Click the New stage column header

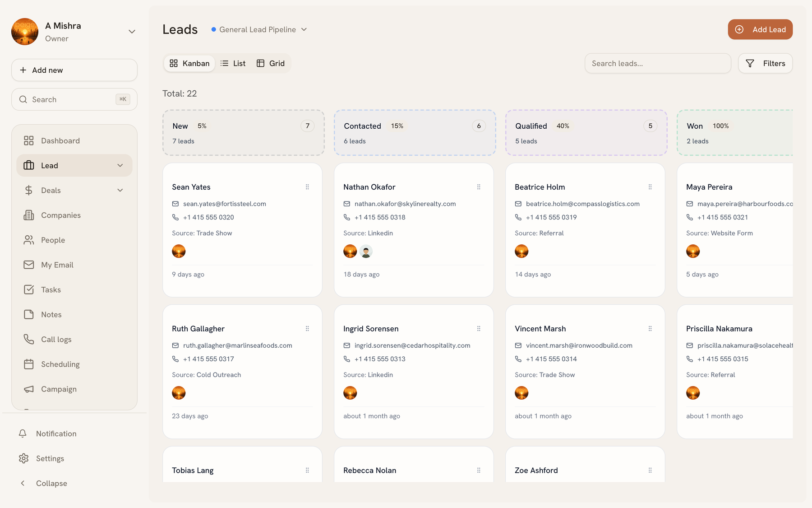pyautogui.click(x=244, y=133)
